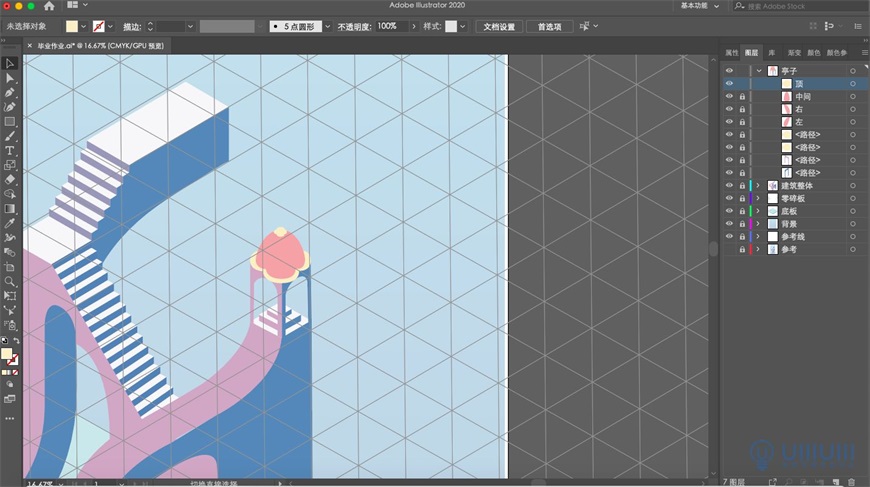Click the target circle for 亭子 layer
Viewport: 870px width, 487px height.
(x=853, y=71)
